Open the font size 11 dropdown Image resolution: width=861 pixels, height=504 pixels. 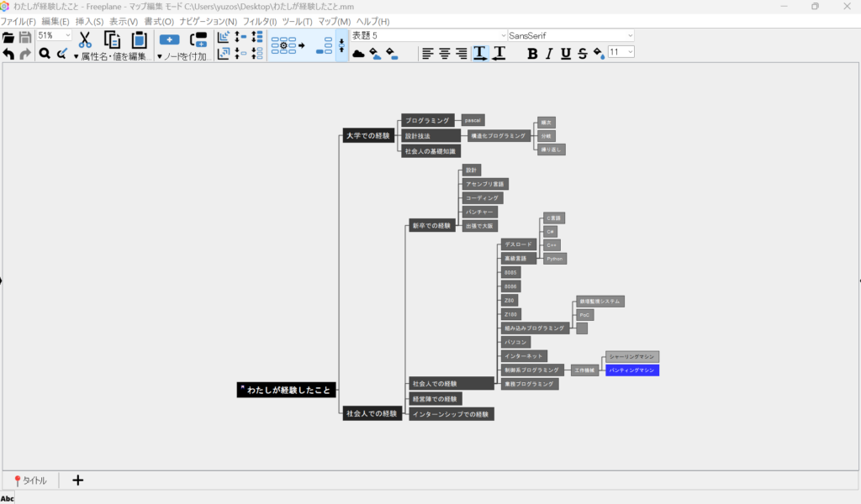(x=621, y=52)
